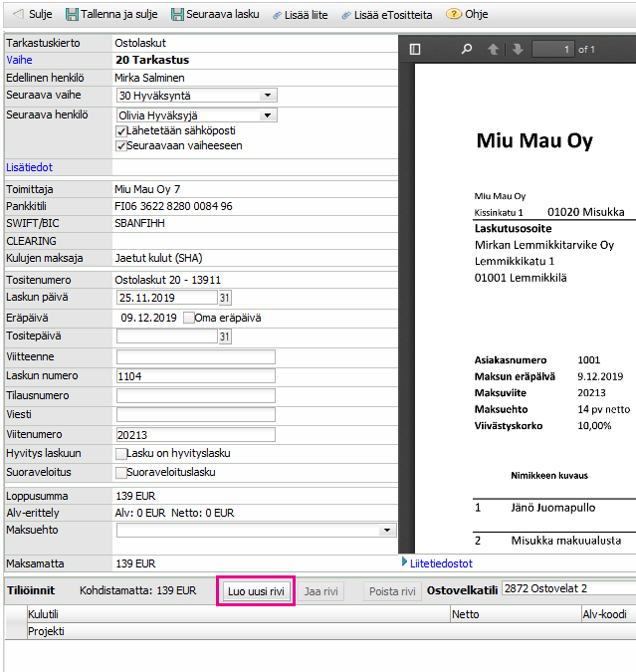Check the Suoraveloituslasku checkbox

click(x=121, y=472)
